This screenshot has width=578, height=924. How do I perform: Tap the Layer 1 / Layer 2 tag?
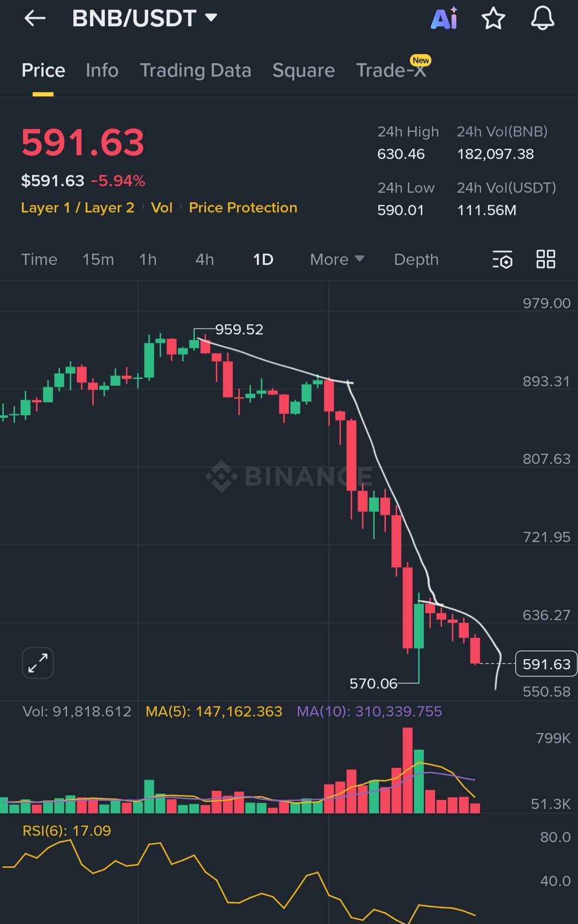(78, 208)
